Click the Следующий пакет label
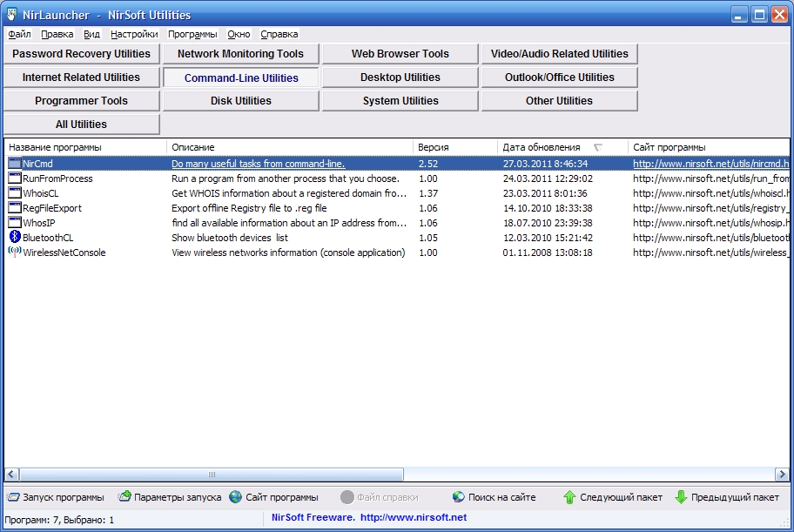 click(x=621, y=497)
